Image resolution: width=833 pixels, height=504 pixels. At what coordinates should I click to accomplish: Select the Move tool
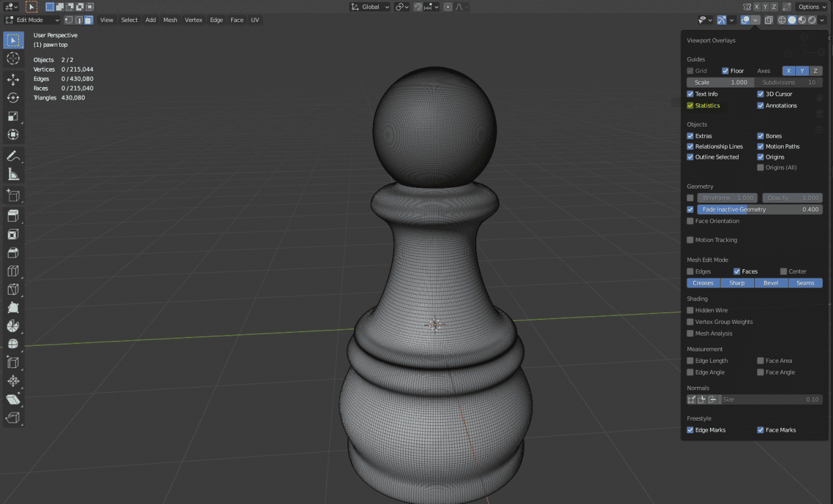[x=13, y=79]
